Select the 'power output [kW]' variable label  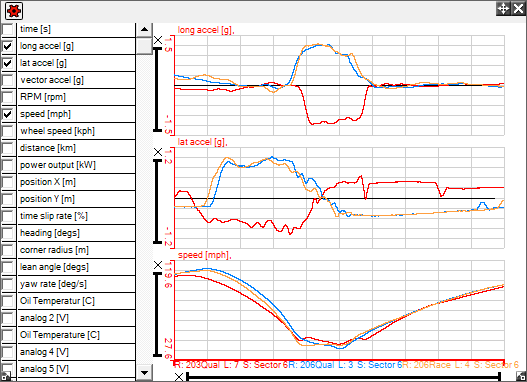pos(58,165)
